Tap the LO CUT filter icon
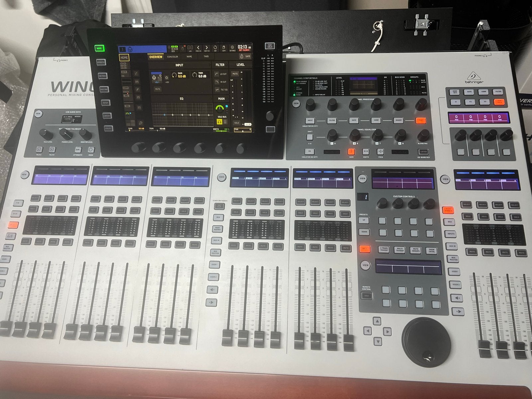The height and width of the screenshot is (399, 532). tap(217, 74)
